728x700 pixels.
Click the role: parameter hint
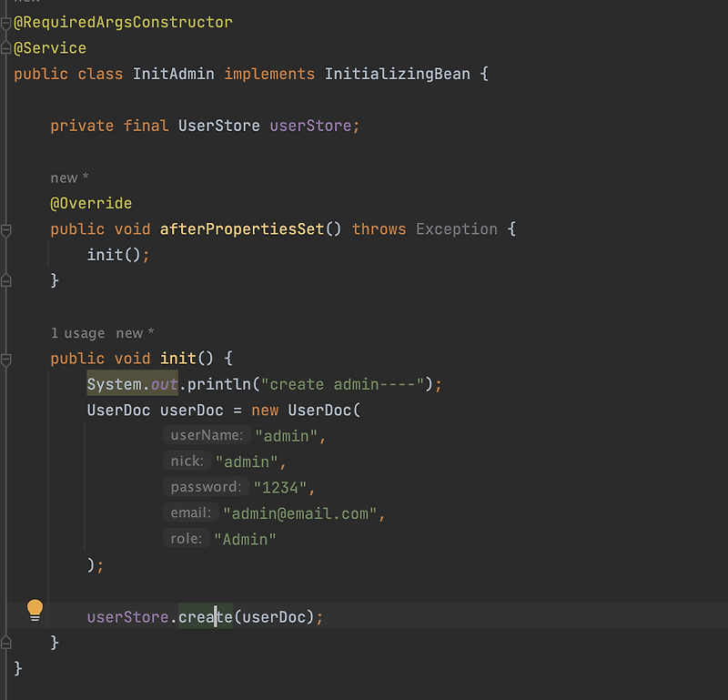(187, 539)
